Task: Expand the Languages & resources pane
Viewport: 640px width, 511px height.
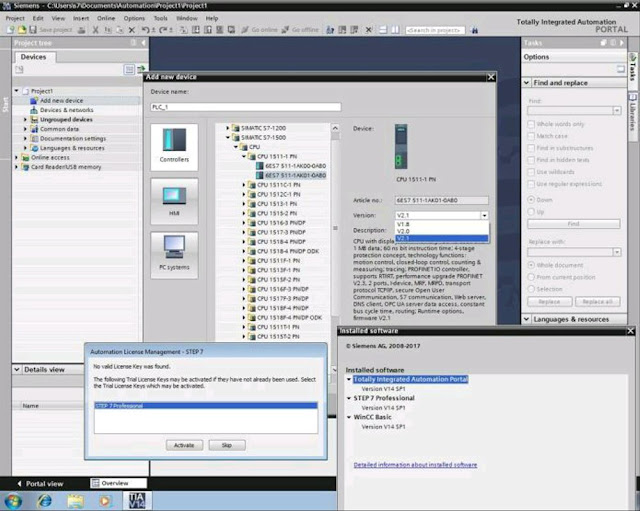Action: point(527,319)
